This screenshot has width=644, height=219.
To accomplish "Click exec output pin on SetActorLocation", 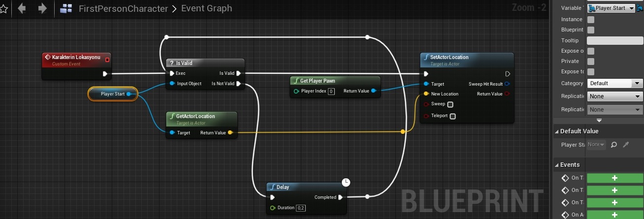I will 508,74.
